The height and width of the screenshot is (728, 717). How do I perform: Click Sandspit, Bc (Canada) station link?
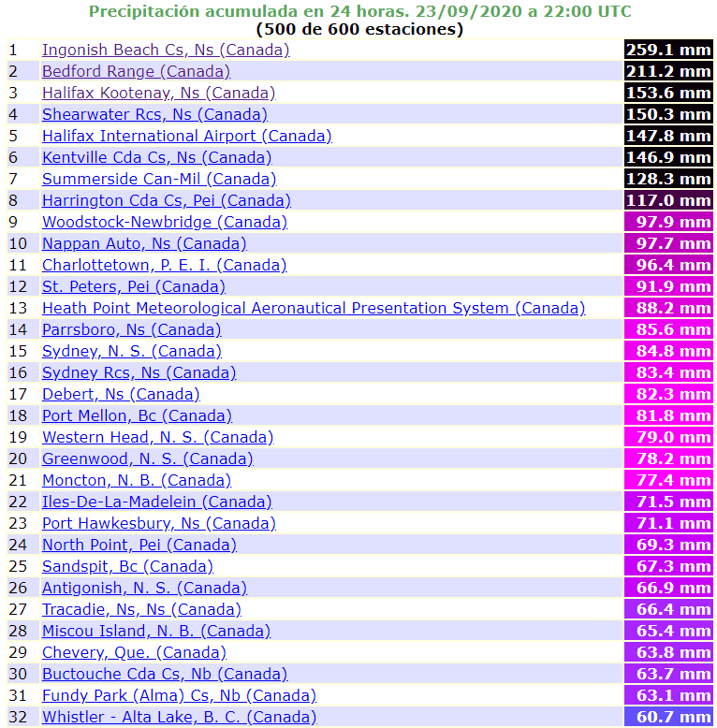127,566
